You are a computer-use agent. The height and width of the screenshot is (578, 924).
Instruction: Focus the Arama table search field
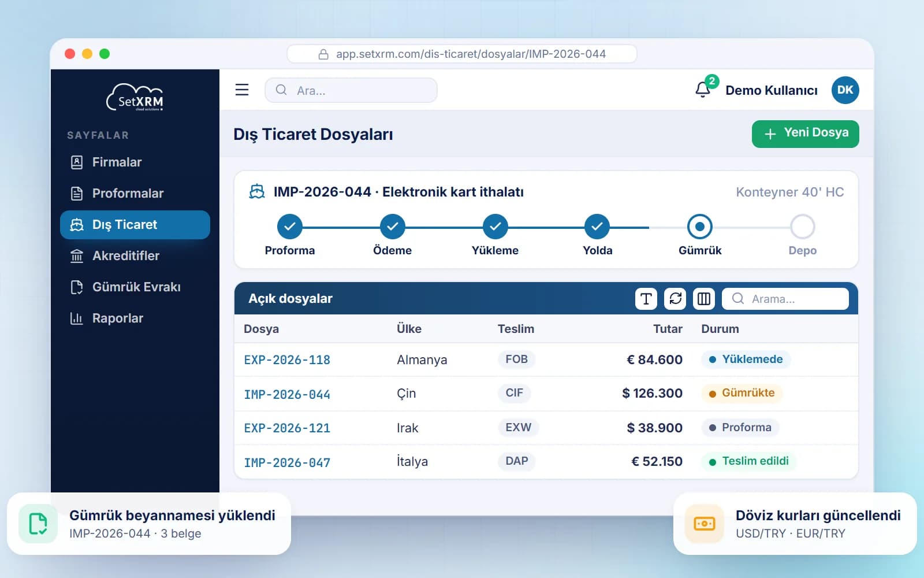(x=785, y=299)
